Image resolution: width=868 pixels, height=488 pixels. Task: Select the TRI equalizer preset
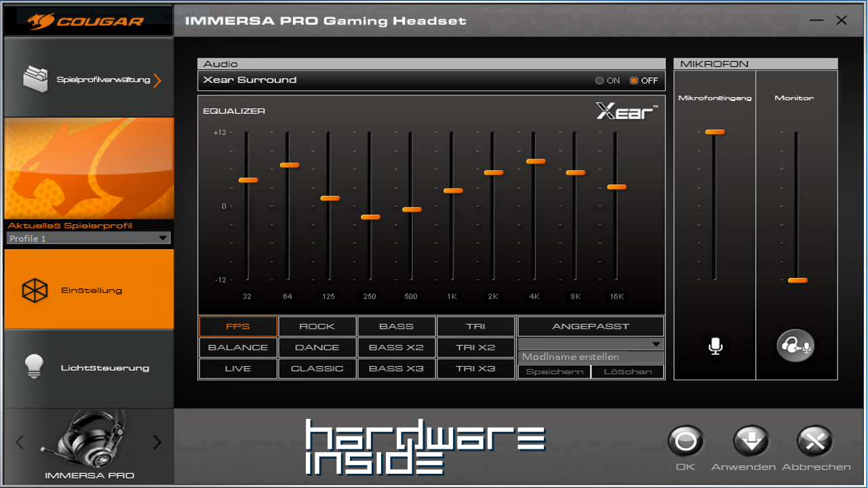pyautogui.click(x=476, y=326)
